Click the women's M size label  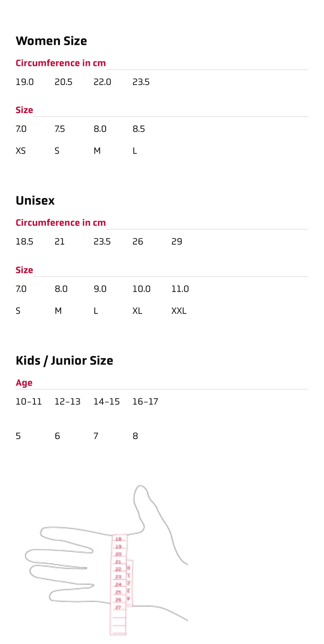click(97, 151)
